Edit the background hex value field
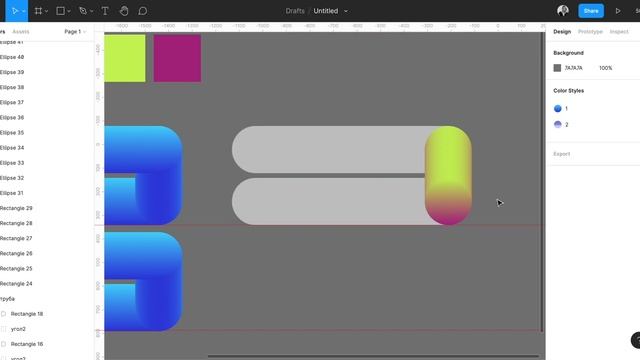This screenshot has width=640, height=360. pyautogui.click(x=573, y=68)
